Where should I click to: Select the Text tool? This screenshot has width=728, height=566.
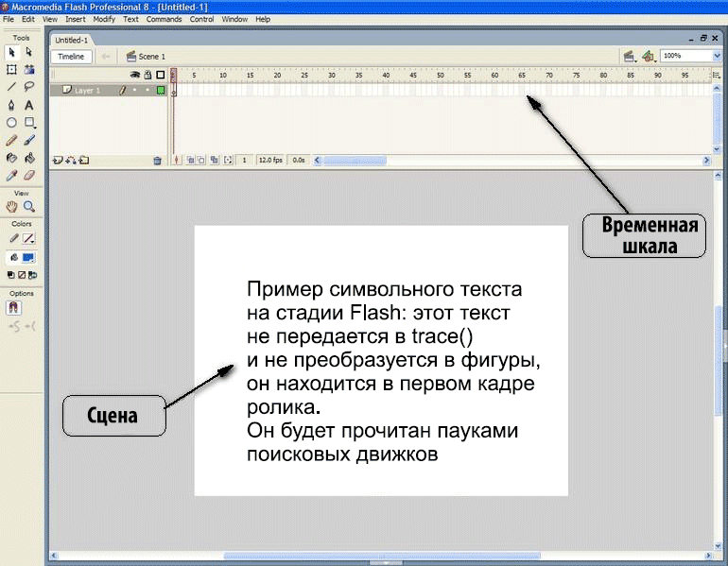pos(29,105)
